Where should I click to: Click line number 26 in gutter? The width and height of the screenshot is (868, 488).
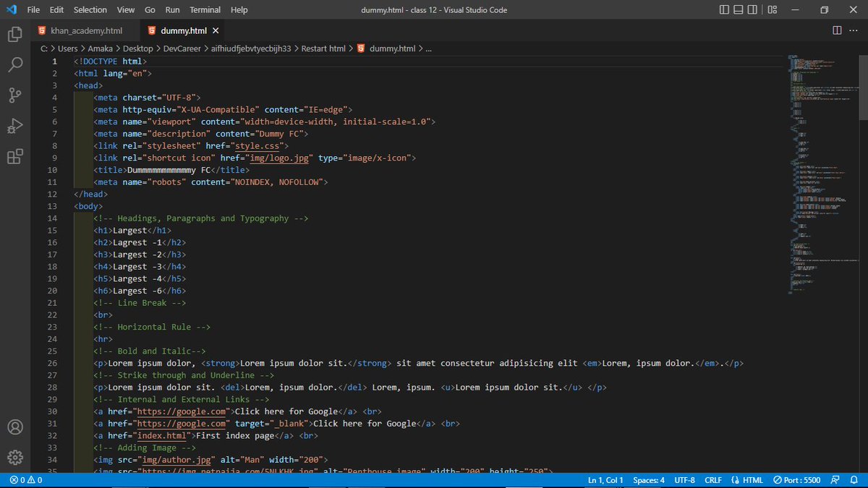[x=52, y=363]
